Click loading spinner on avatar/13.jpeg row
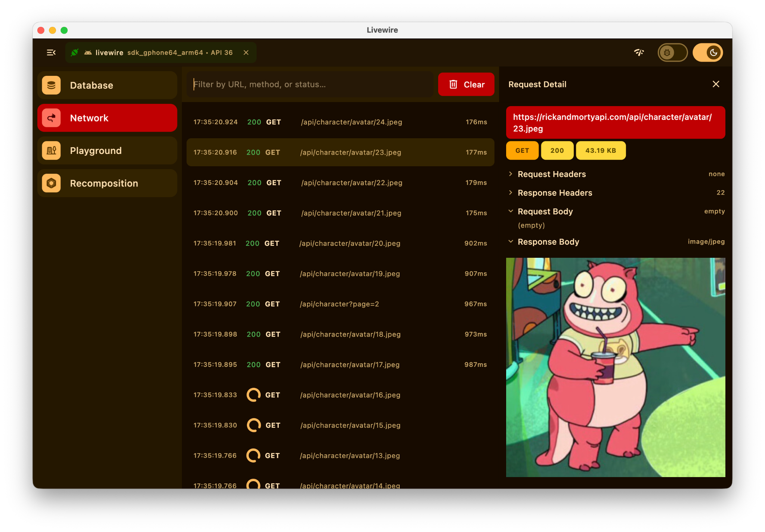This screenshot has width=765, height=532. click(253, 455)
